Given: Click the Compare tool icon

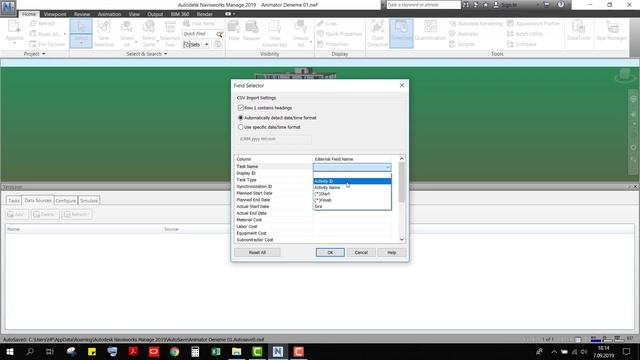Looking at the screenshot, I should point(510,44).
